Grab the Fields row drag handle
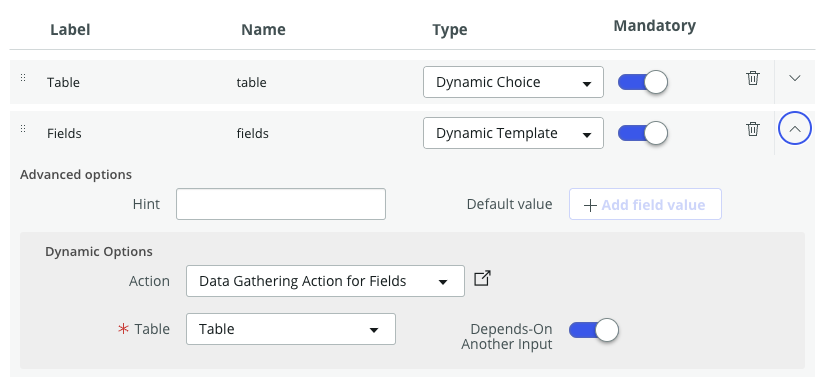The image size is (823, 377). pos(23,129)
